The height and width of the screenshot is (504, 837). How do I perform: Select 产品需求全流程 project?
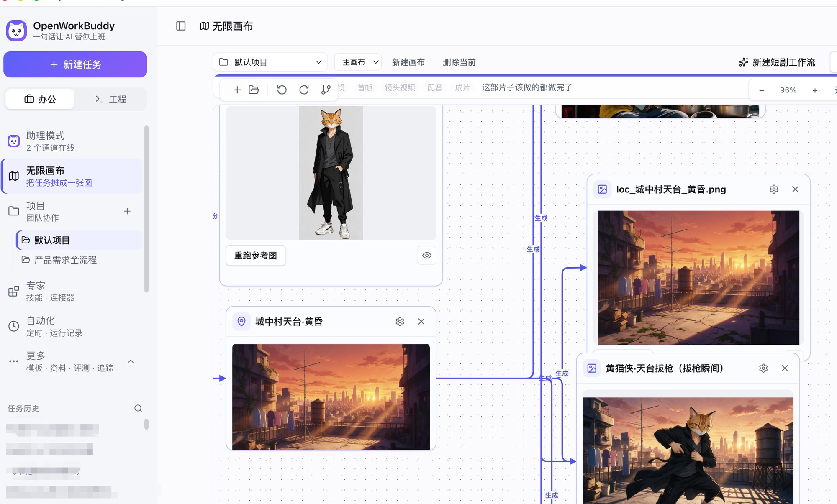[x=79, y=260]
